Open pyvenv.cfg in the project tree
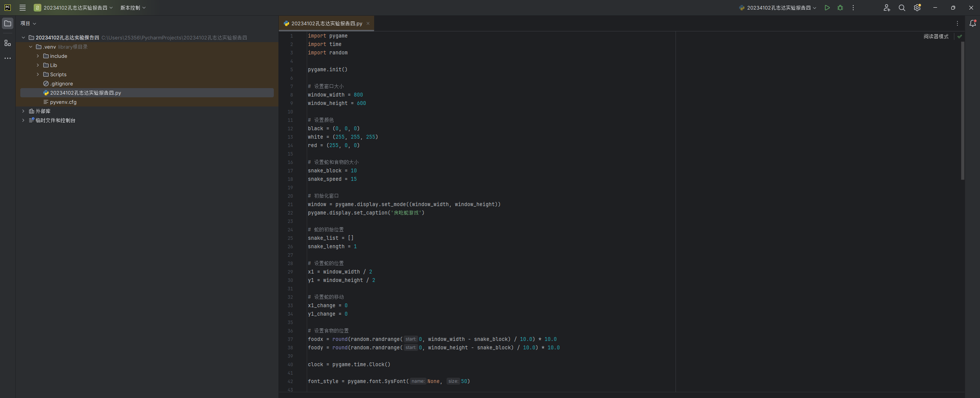 (x=63, y=102)
